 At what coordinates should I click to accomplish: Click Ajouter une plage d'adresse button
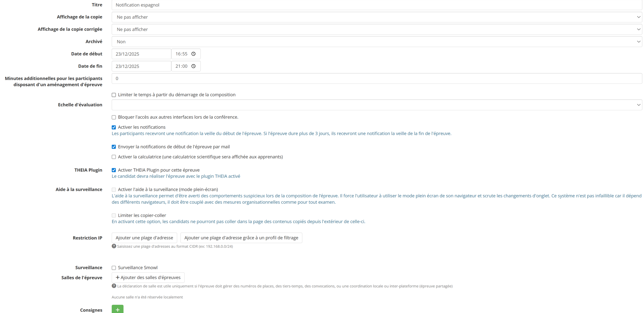(144, 238)
